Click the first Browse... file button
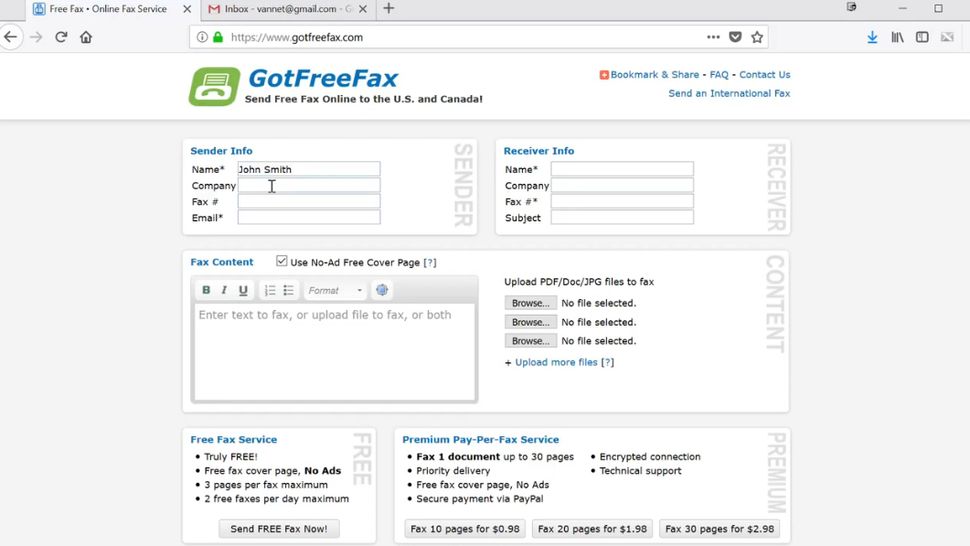Screen dimensions: 970x546 pyautogui.click(x=530, y=303)
